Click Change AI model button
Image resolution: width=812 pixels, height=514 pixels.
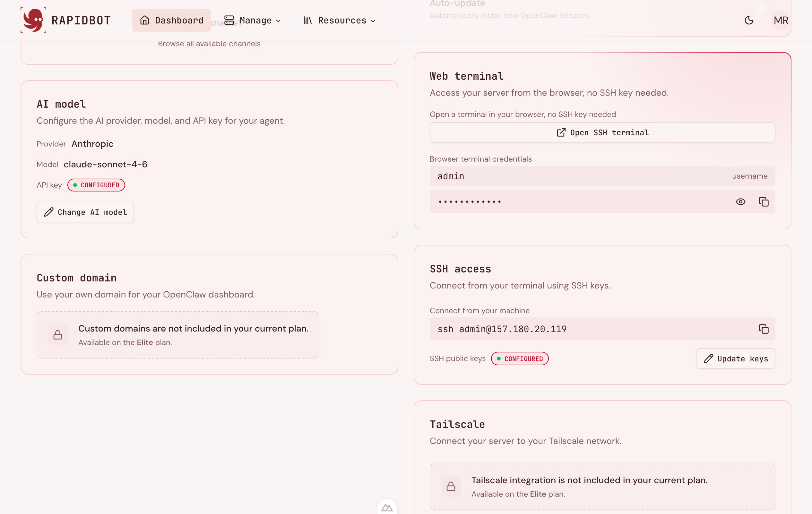(85, 212)
